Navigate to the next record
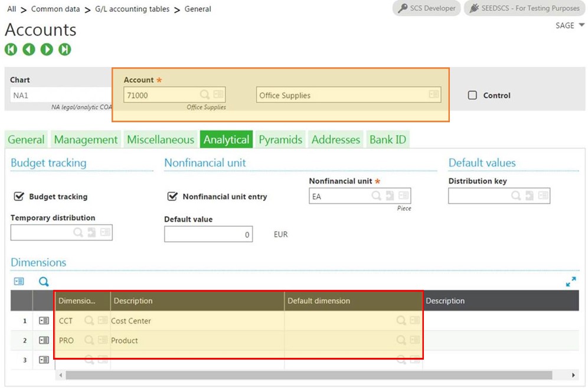 [47, 50]
